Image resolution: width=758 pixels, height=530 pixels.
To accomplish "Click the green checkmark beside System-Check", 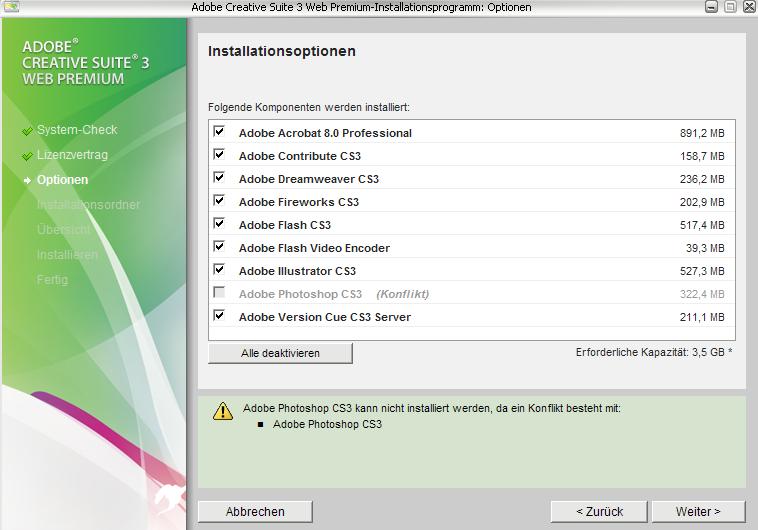I will [x=28, y=131].
